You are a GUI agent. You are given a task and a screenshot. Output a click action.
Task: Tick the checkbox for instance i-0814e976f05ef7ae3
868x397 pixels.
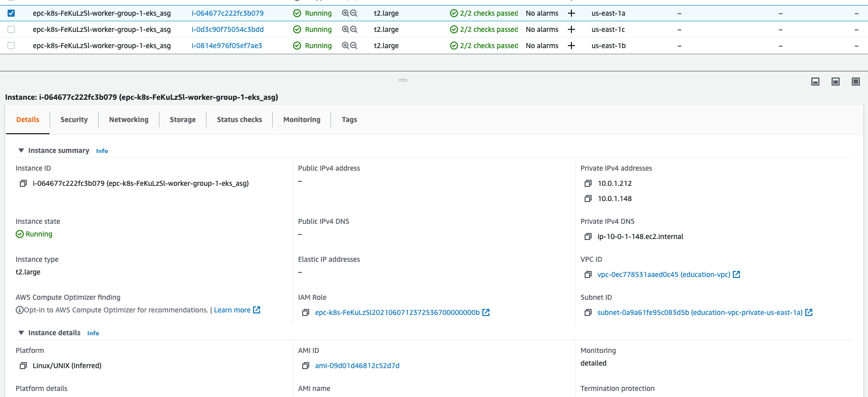(11, 46)
